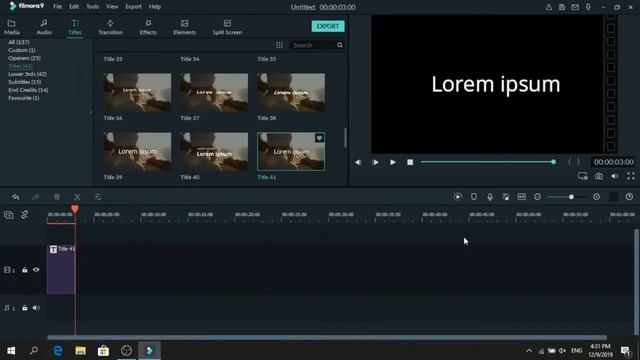Click the zoom-to-fit timeline icon
The image size is (640, 360).
pos(522,197)
